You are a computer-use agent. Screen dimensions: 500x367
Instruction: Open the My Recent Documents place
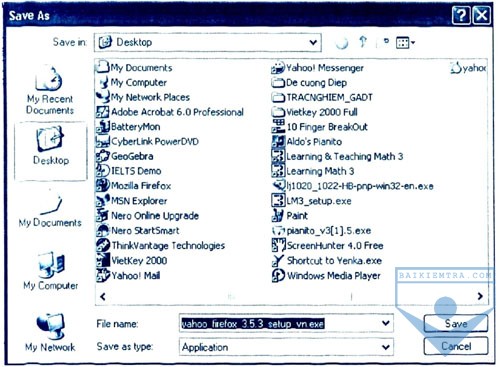(x=50, y=90)
